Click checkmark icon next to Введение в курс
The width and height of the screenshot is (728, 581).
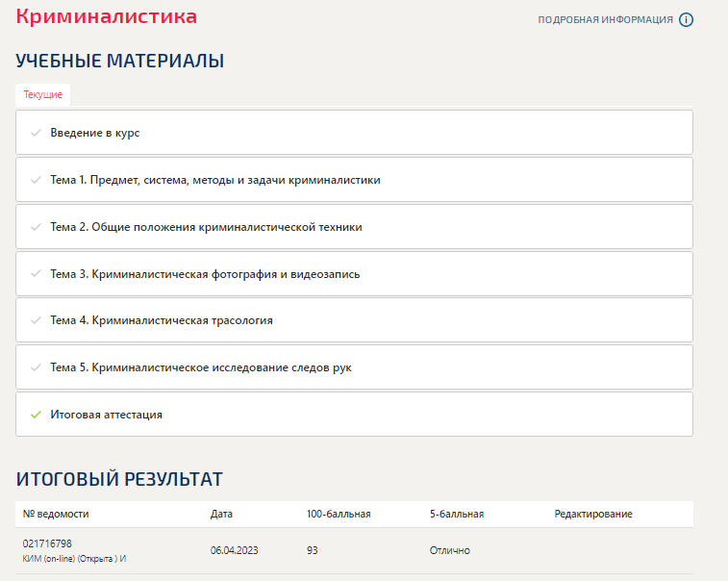(x=36, y=133)
